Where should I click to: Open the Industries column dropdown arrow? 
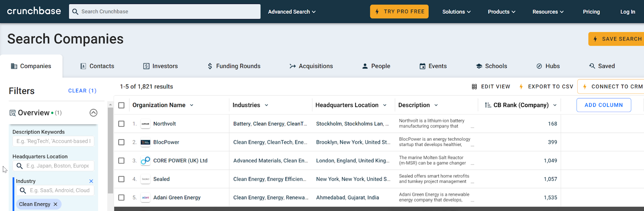pyautogui.click(x=266, y=105)
